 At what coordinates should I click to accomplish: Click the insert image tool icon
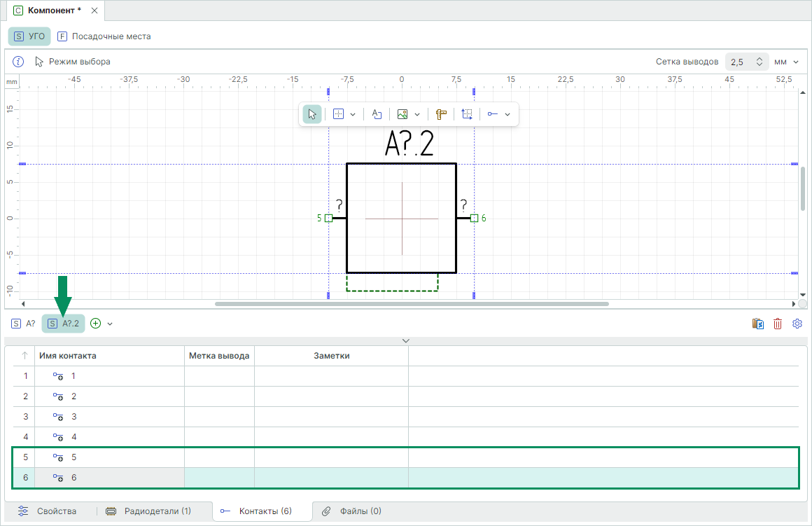[402, 114]
